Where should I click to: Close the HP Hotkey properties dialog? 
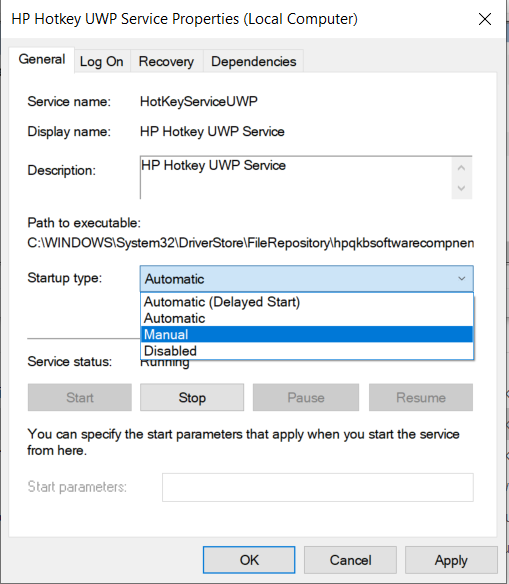click(x=485, y=19)
